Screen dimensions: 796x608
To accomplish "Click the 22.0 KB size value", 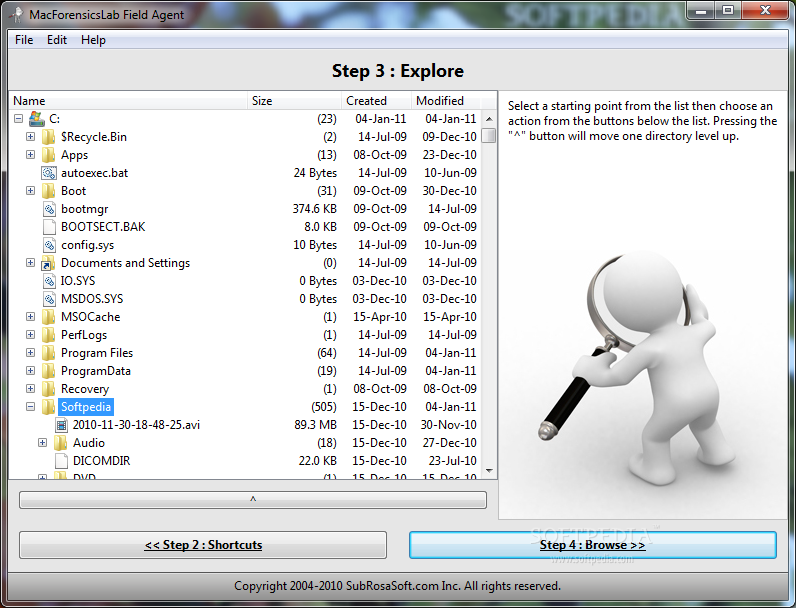I will tap(317, 461).
